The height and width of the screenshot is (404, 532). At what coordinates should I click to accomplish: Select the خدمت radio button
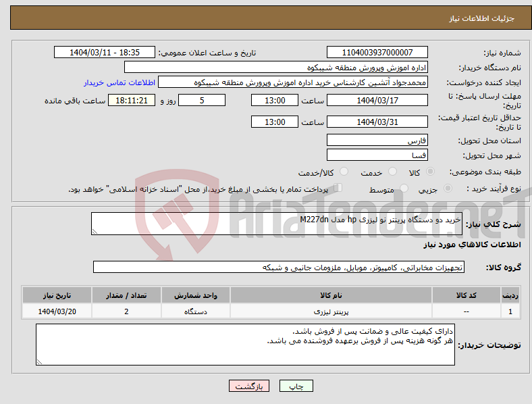pyautogui.click(x=392, y=172)
